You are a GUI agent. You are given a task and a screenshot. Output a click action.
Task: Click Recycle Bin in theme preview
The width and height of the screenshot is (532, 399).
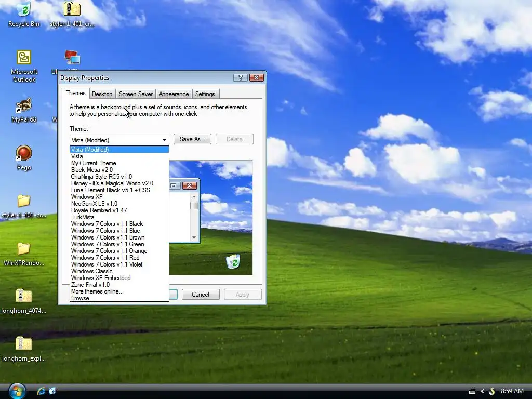233,262
